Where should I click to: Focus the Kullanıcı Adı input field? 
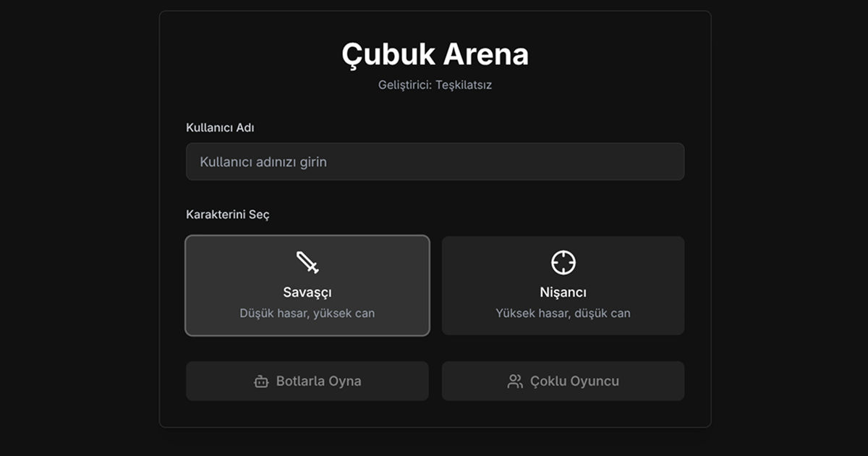(x=435, y=161)
